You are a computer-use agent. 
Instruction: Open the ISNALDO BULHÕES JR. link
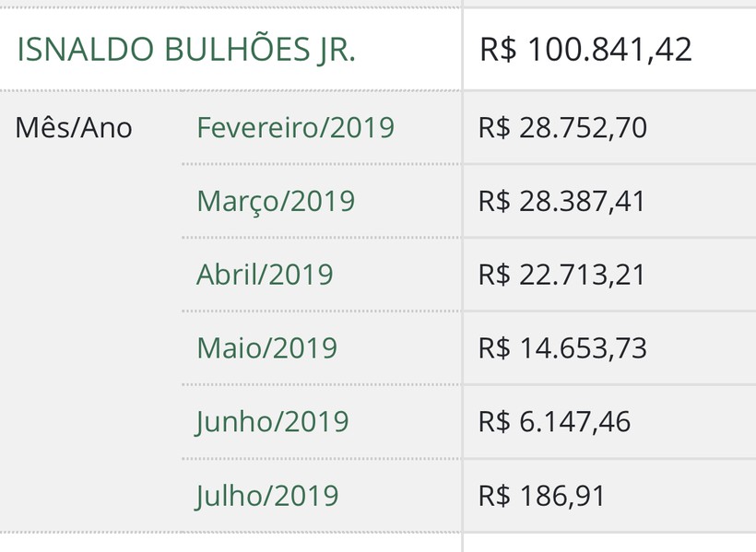click(186, 49)
